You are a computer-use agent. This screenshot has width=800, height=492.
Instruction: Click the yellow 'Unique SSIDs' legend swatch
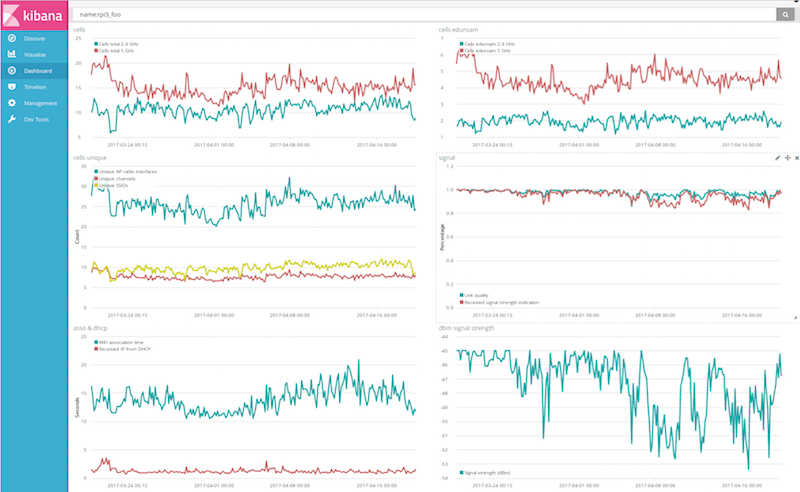(95, 184)
